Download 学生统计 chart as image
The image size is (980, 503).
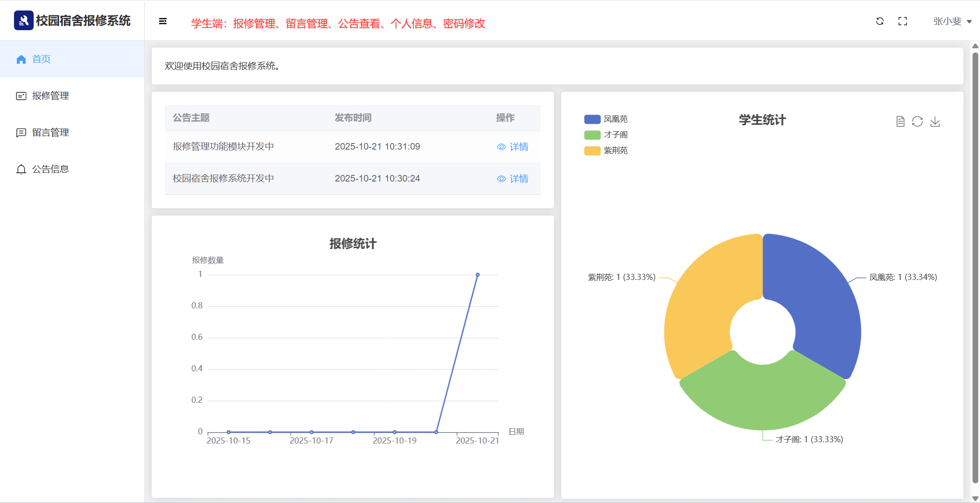click(x=935, y=122)
